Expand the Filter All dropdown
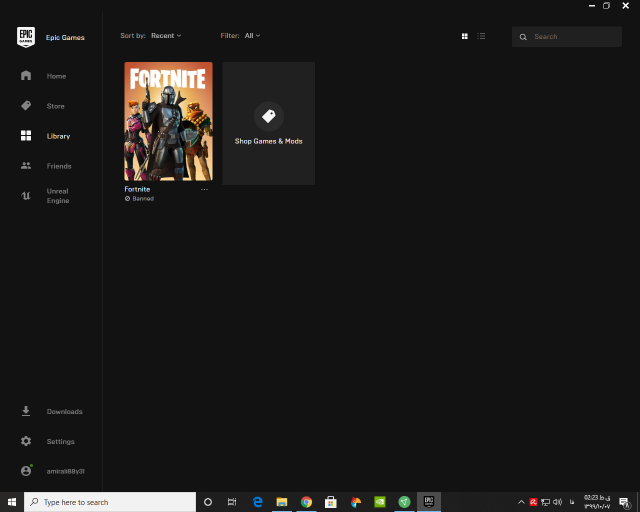The image size is (640, 512). point(252,36)
